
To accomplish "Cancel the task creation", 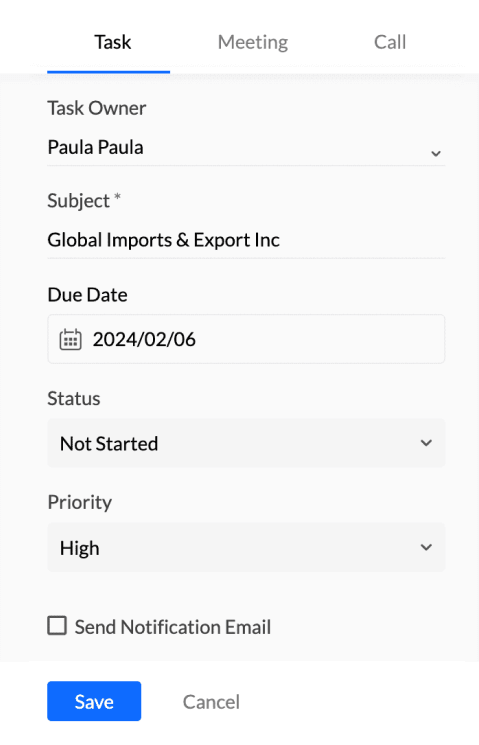I will [x=211, y=702].
